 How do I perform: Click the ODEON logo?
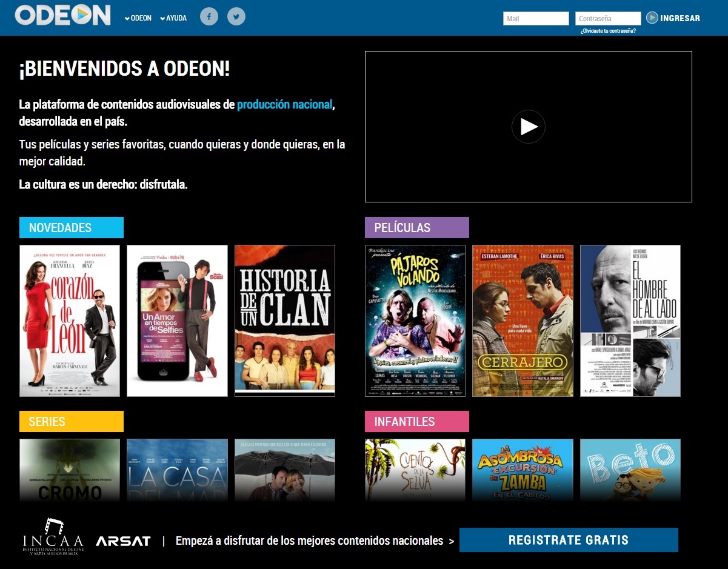pyautogui.click(x=63, y=16)
